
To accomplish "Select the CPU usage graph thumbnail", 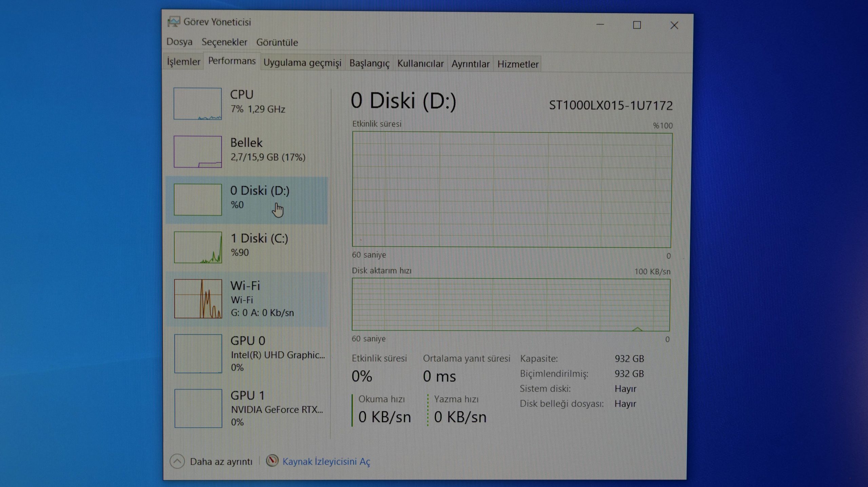I will pyautogui.click(x=198, y=104).
